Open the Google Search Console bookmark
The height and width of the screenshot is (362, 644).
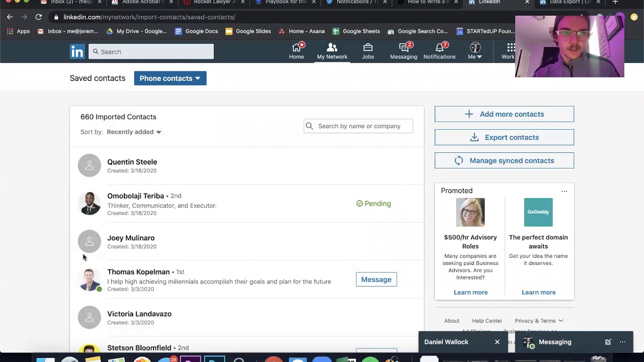pos(418,31)
